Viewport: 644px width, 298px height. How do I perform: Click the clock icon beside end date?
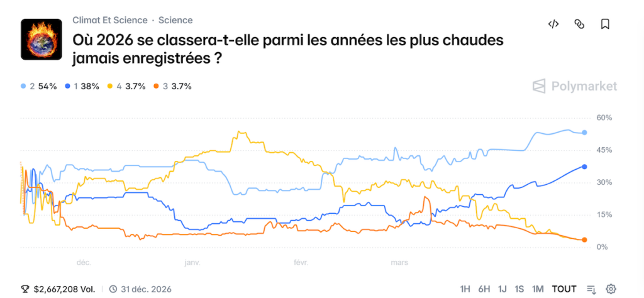(x=113, y=289)
